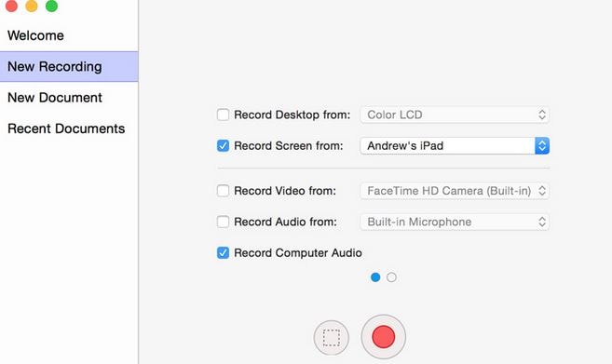Open the Built-in Microphone dropdown

pos(455,222)
